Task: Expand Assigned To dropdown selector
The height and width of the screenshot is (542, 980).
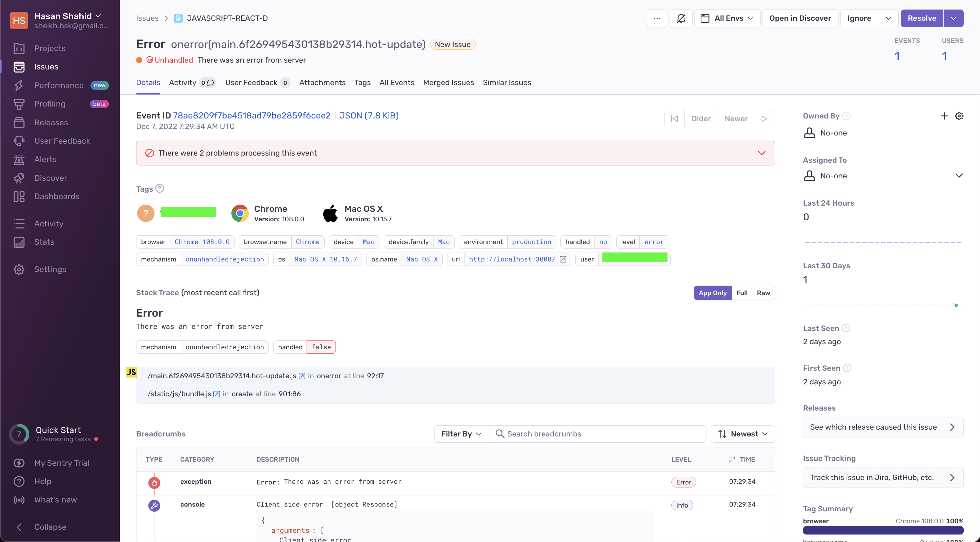Action: click(x=959, y=176)
